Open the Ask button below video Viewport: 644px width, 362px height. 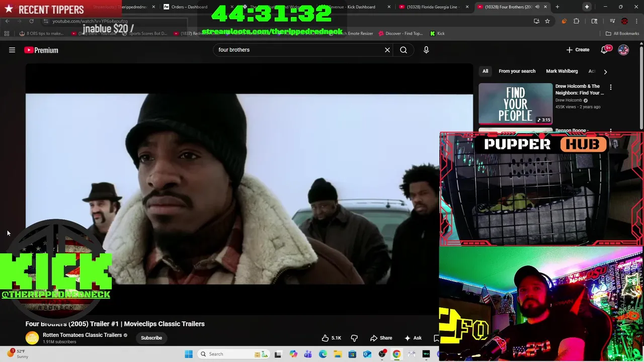(x=413, y=338)
